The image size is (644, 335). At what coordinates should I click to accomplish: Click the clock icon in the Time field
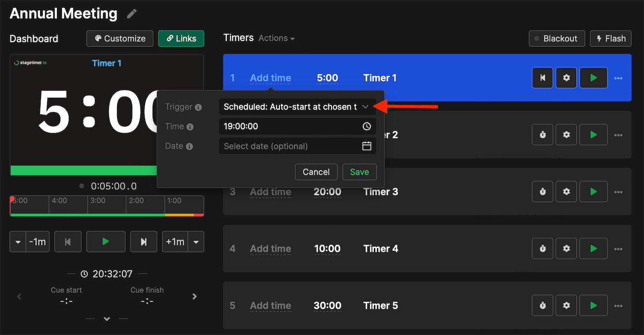(367, 126)
